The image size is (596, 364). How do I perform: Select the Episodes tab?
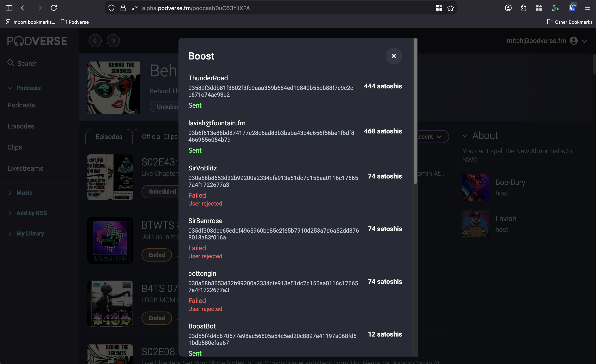[x=109, y=137]
